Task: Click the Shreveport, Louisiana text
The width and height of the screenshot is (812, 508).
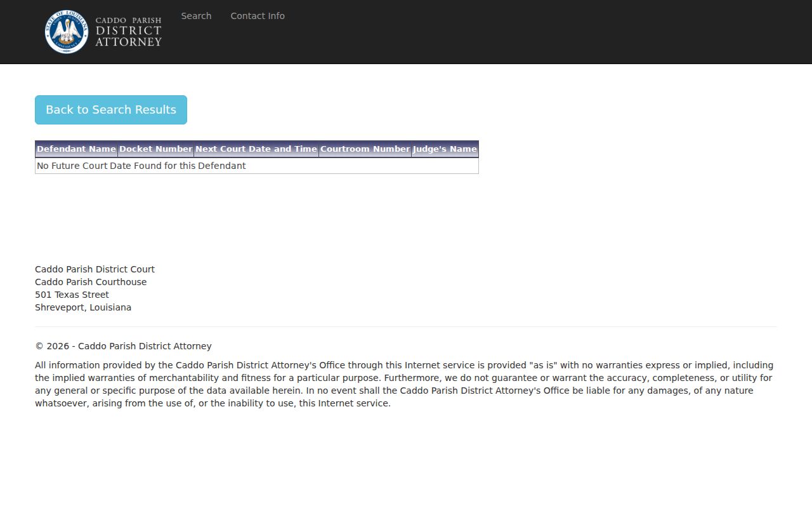Action: (83, 307)
